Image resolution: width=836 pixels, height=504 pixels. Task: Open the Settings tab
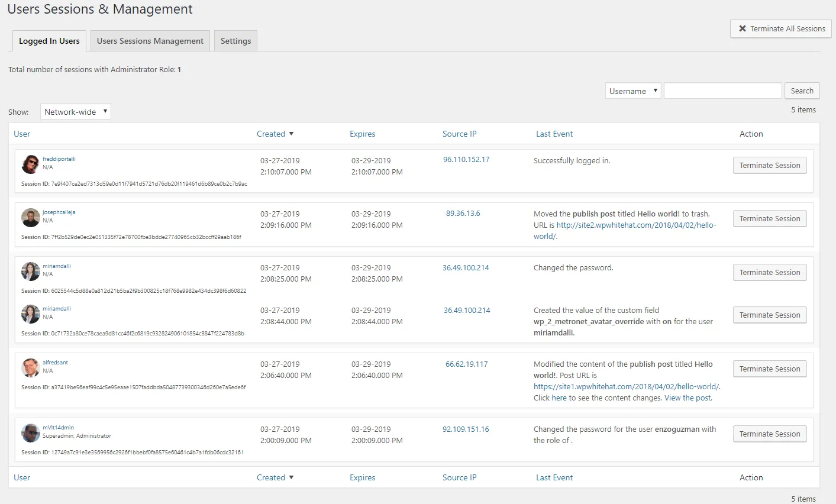(x=235, y=41)
